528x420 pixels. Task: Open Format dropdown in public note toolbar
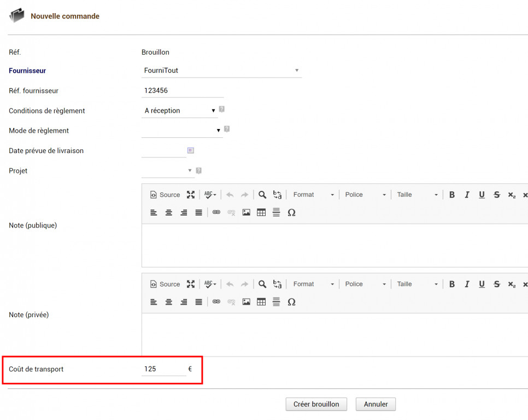[313, 195]
